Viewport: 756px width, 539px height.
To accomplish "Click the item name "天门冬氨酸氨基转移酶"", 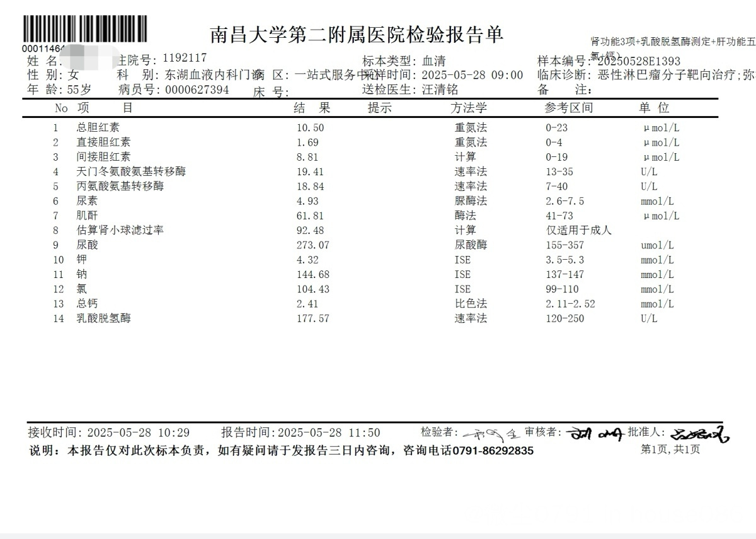I will (x=131, y=171).
